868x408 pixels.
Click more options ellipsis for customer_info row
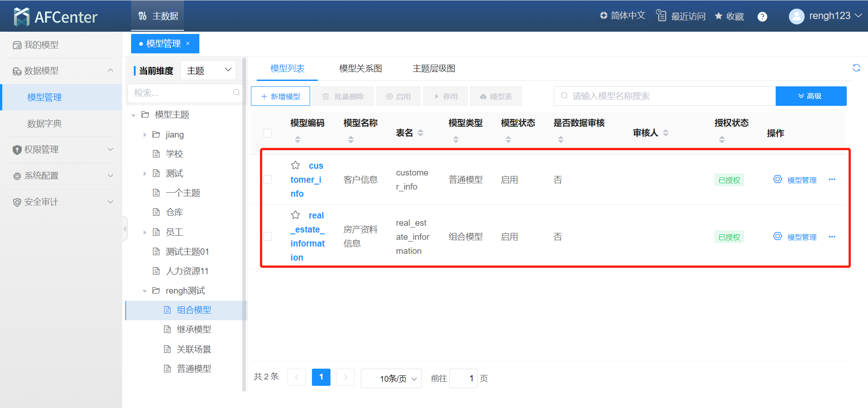pos(832,180)
